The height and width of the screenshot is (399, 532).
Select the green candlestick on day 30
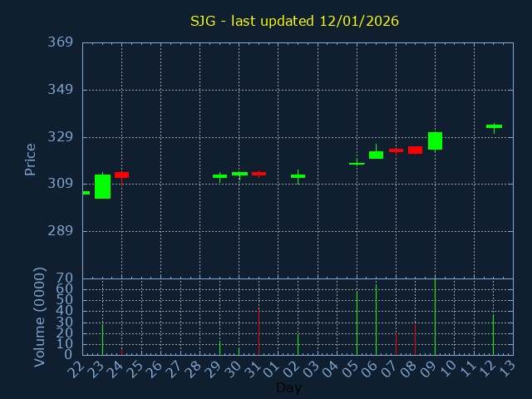[x=239, y=174]
